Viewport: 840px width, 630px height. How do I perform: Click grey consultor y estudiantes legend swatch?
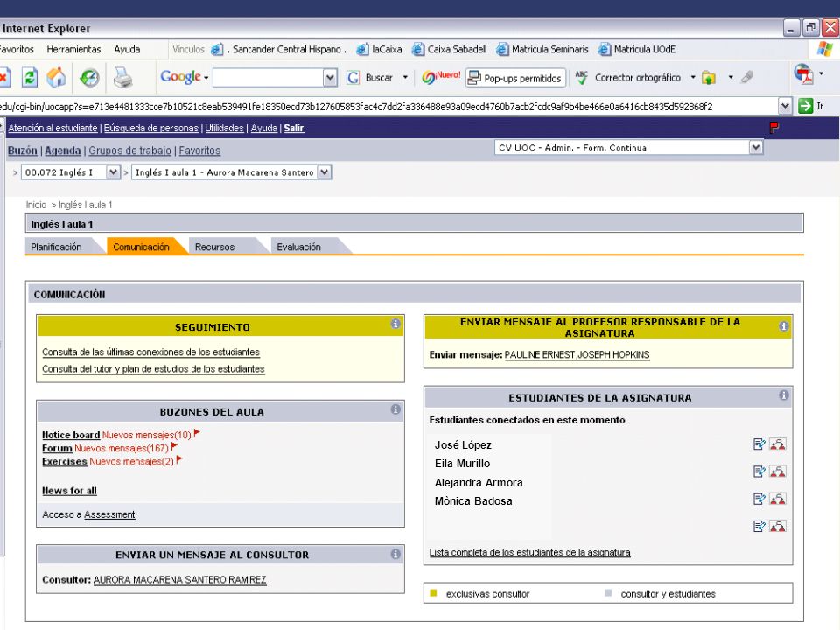pos(608,593)
